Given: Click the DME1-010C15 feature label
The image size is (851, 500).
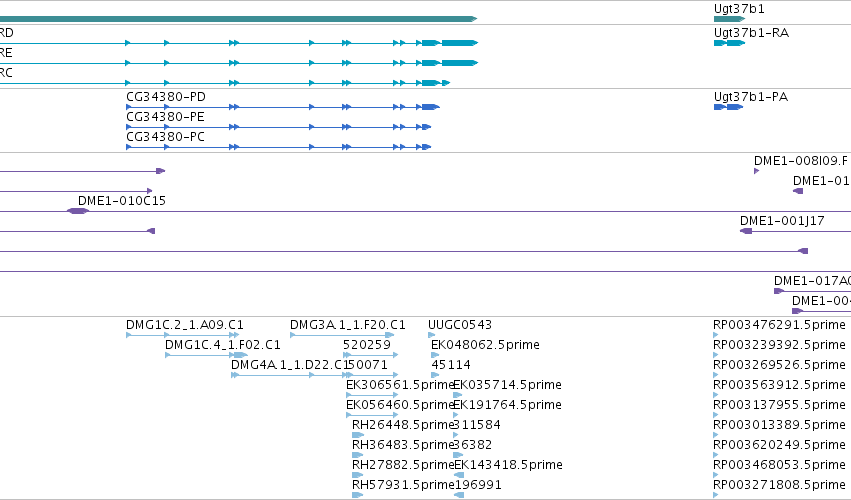Looking at the screenshot, I should [x=122, y=201].
